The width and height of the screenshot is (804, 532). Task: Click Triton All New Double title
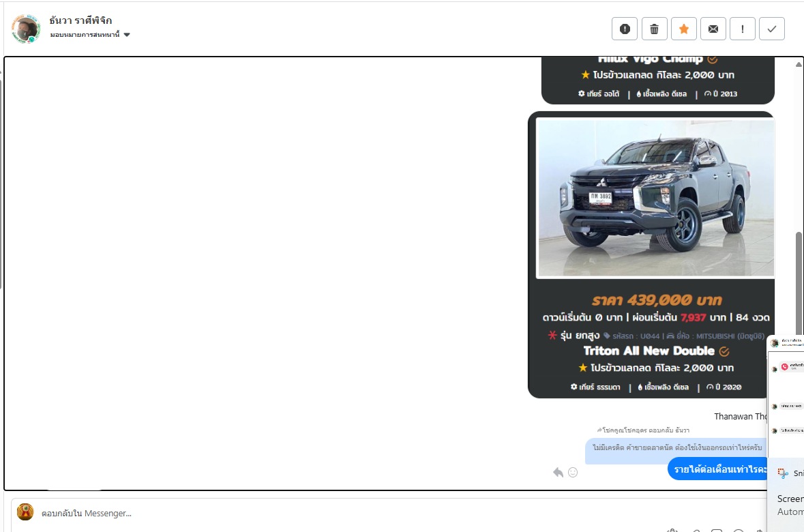[649, 351]
